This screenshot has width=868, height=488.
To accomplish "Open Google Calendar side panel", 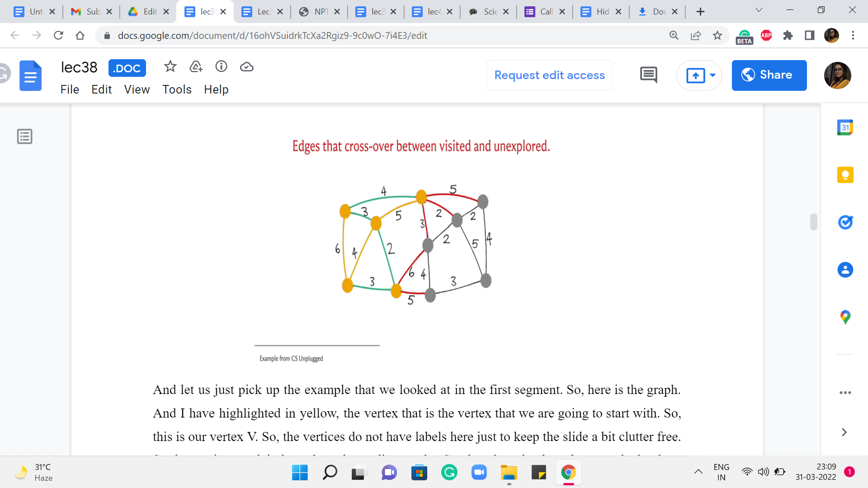I will (844, 127).
